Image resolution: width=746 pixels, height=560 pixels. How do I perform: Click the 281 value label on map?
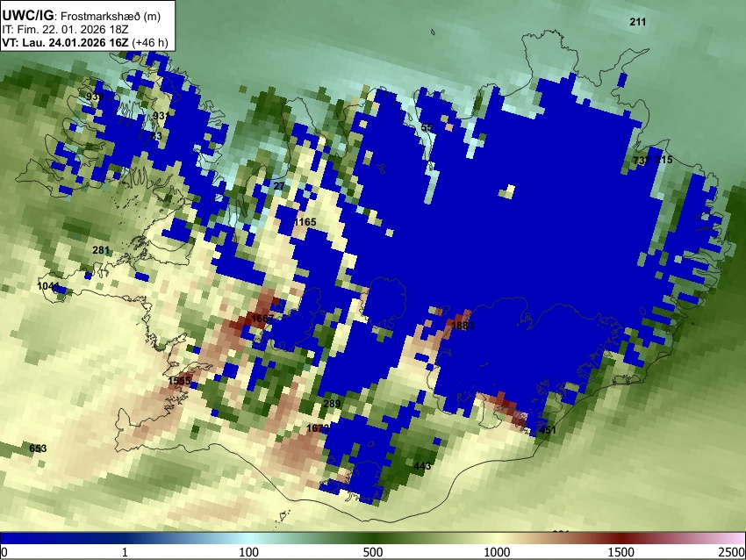[101, 250]
